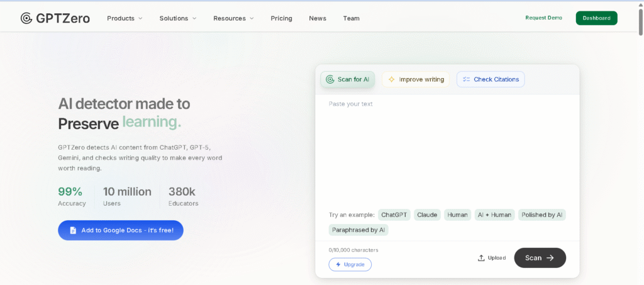Click the arrow icon on Scan button
Screen dimensions: 644x285
550,258
